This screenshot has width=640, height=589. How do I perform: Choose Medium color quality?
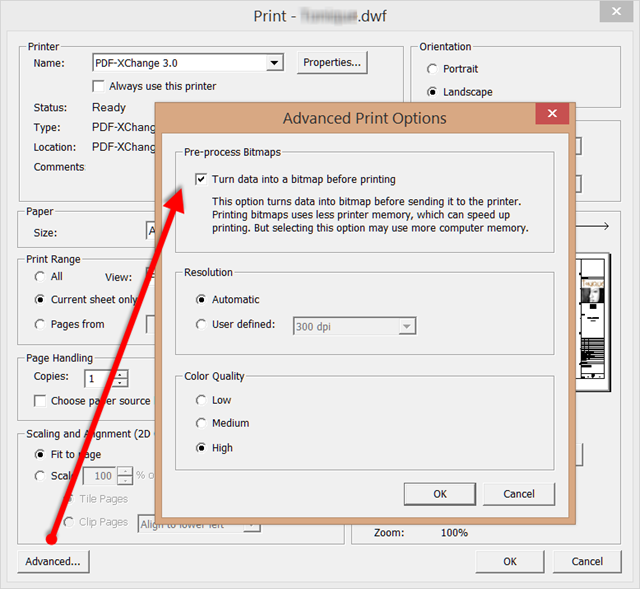(202, 424)
